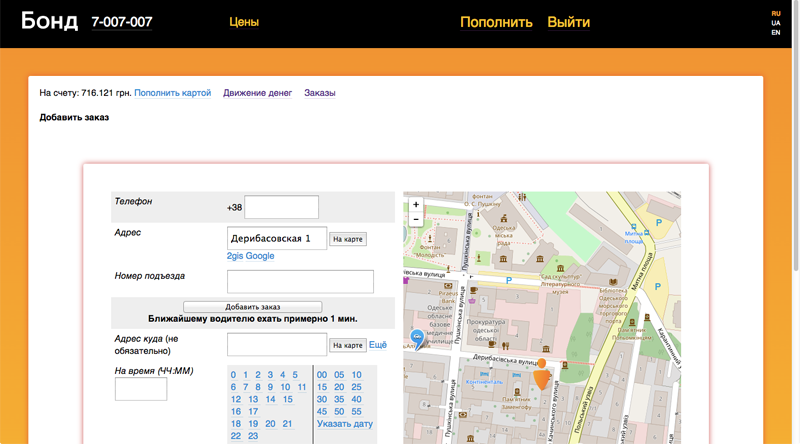Pick hour 17
800x444 pixels.
253,411
